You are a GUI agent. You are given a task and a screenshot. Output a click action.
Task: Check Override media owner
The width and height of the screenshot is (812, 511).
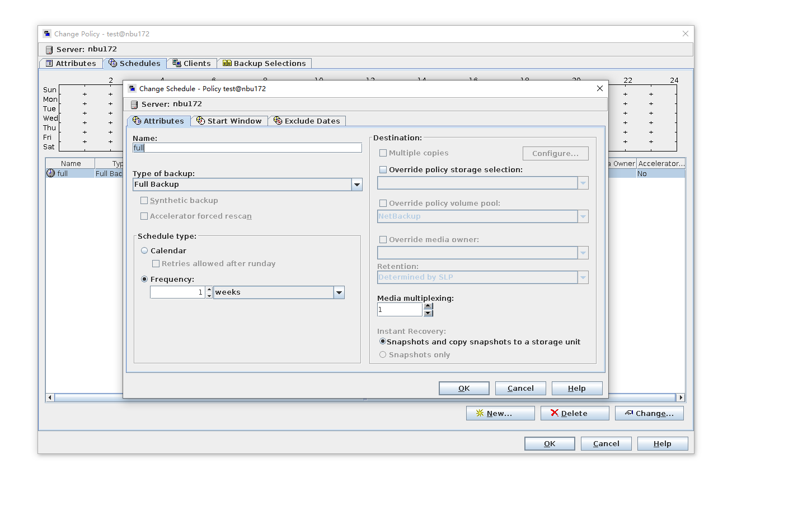pos(383,239)
